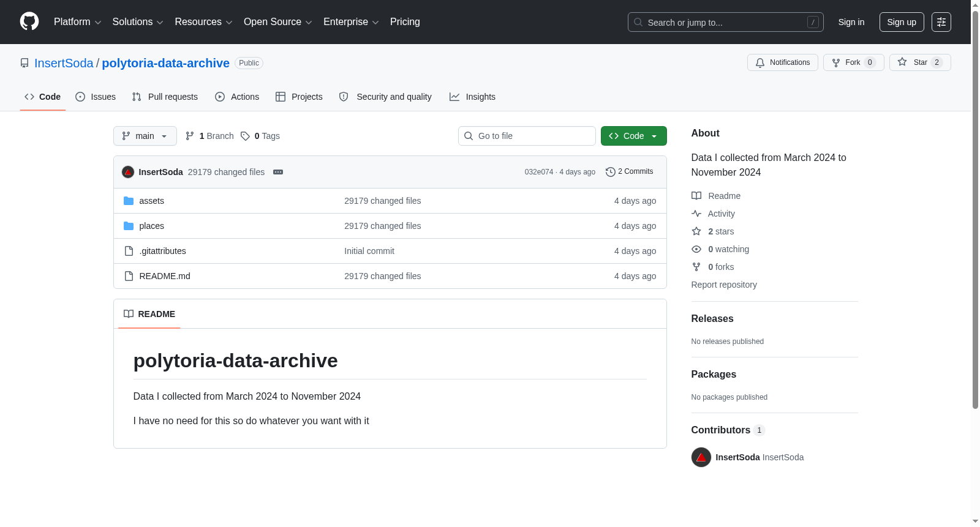Image resolution: width=980 pixels, height=527 pixels.
Task: Open polytoria-data-archive repository link
Action: coord(165,63)
